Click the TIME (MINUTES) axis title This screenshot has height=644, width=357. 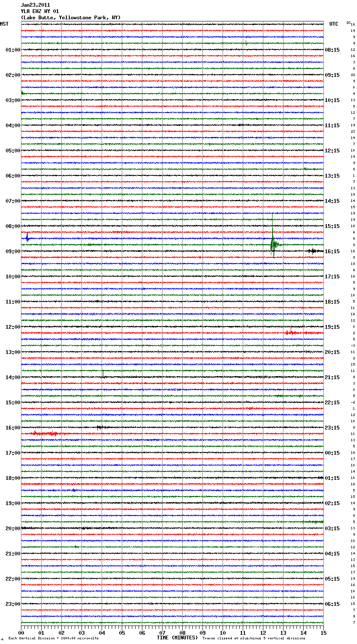(177, 638)
